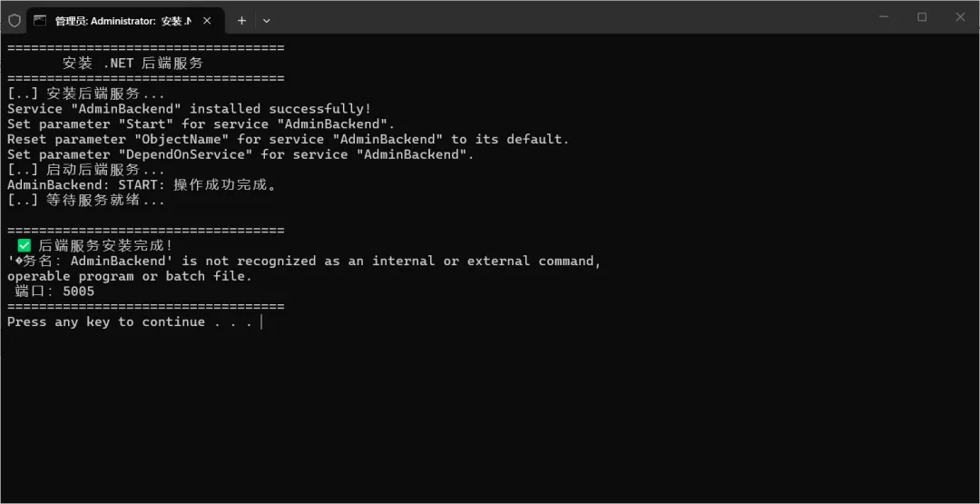Click the 'AdminBackend: START' status line

pyautogui.click(x=141, y=184)
